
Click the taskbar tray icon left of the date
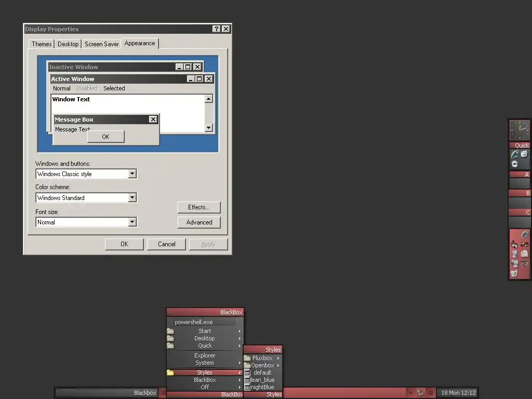420,393
